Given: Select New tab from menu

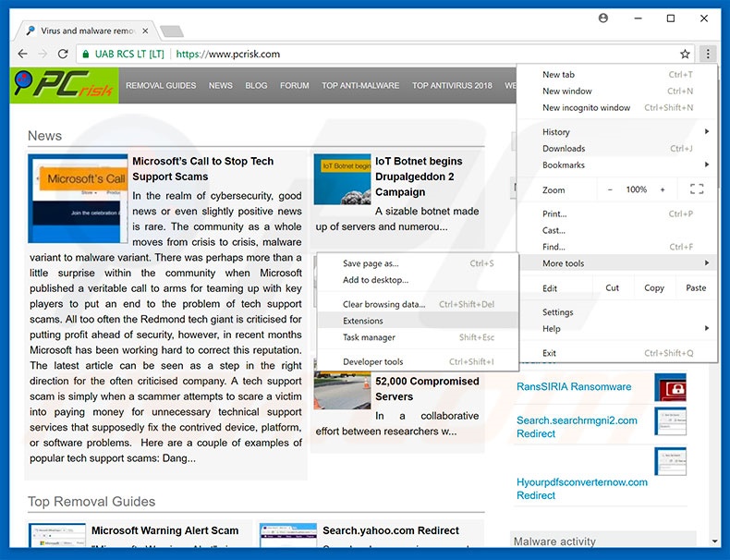Looking at the screenshot, I should pyautogui.click(x=617, y=75).
